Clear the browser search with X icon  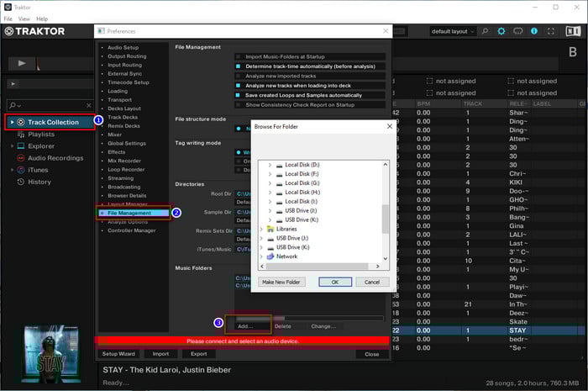tap(88, 105)
